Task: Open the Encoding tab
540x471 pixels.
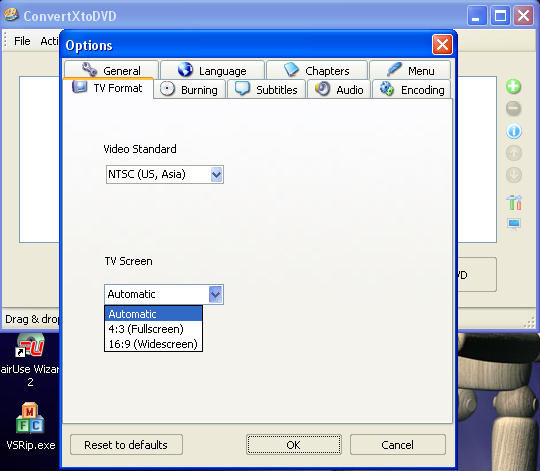Action: coord(412,90)
